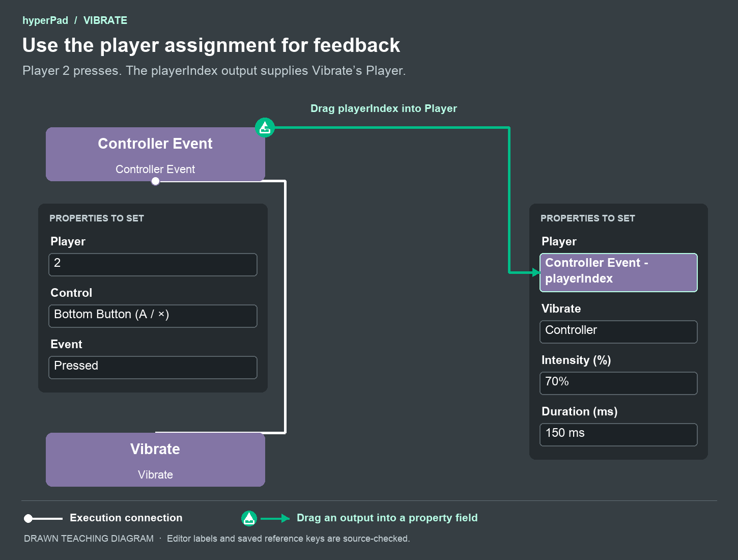Image resolution: width=738 pixels, height=560 pixels.
Task: Open the Event field set to Pressed
Action: tap(153, 368)
